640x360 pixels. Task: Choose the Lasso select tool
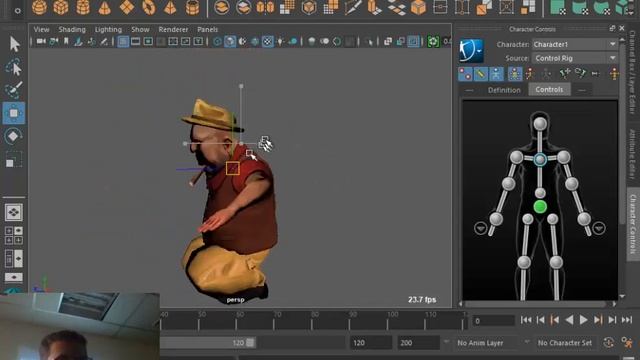pyautogui.click(x=14, y=67)
